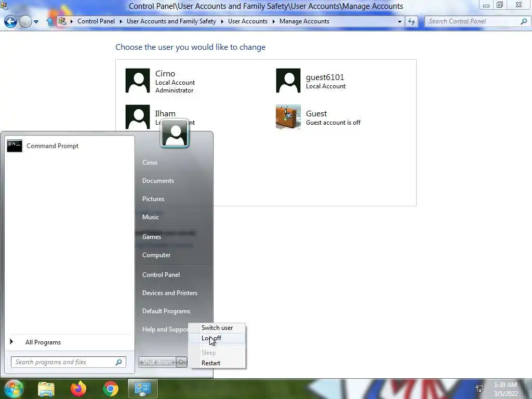This screenshot has width=532, height=399.
Task: Expand All Programs list
Action: [70, 342]
